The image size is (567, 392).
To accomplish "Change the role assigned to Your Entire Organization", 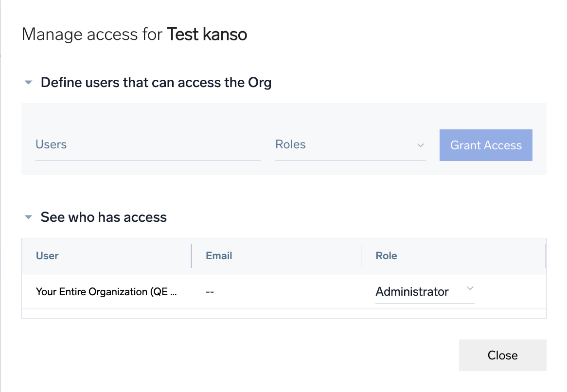I will click(x=425, y=291).
